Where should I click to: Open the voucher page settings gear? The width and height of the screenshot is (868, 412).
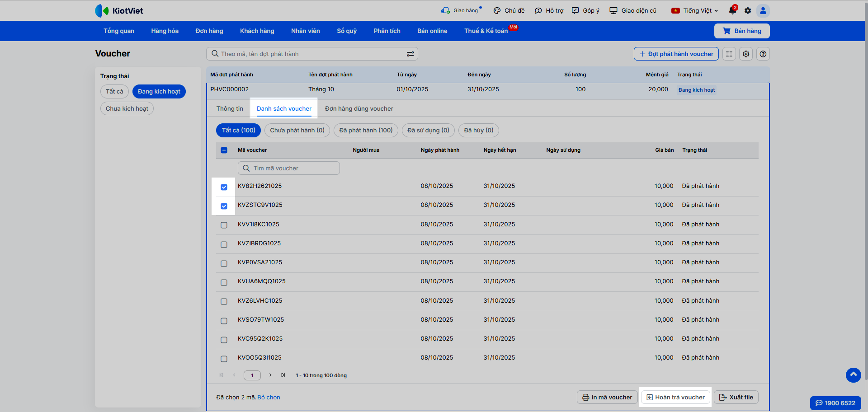(x=746, y=54)
